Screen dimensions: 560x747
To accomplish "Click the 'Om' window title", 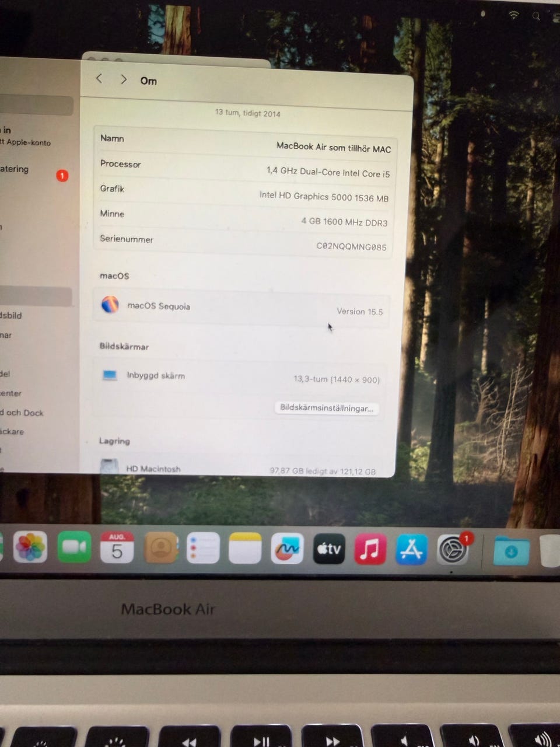I will (149, 81).
